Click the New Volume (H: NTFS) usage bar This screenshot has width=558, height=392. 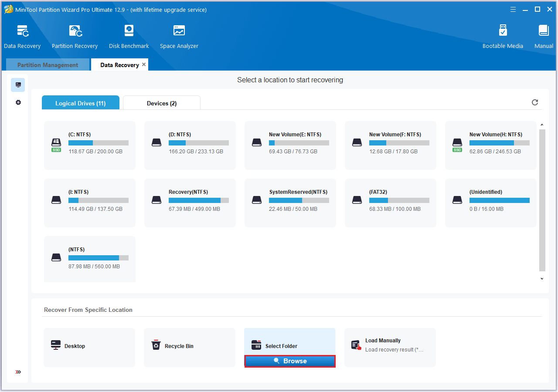coord(499,143)
